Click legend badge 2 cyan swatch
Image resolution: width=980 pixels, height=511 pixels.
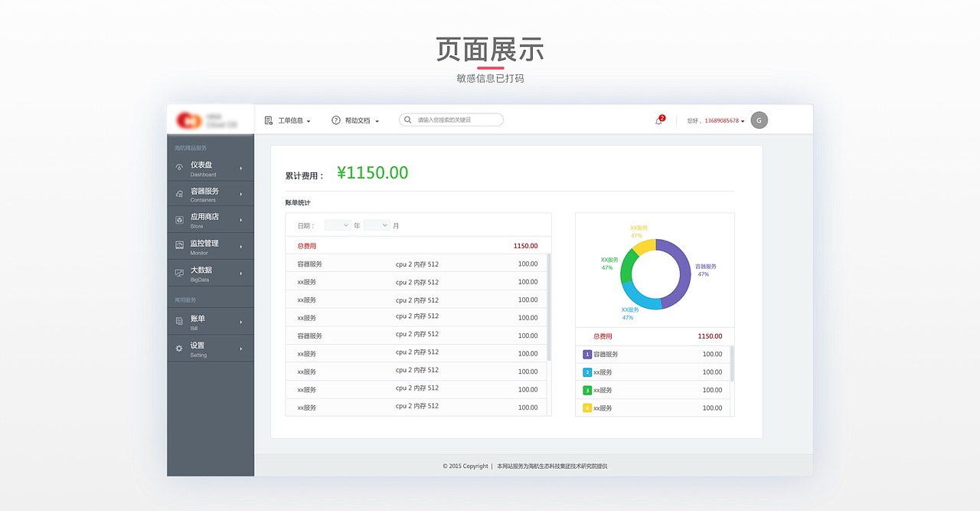point(587,372)
